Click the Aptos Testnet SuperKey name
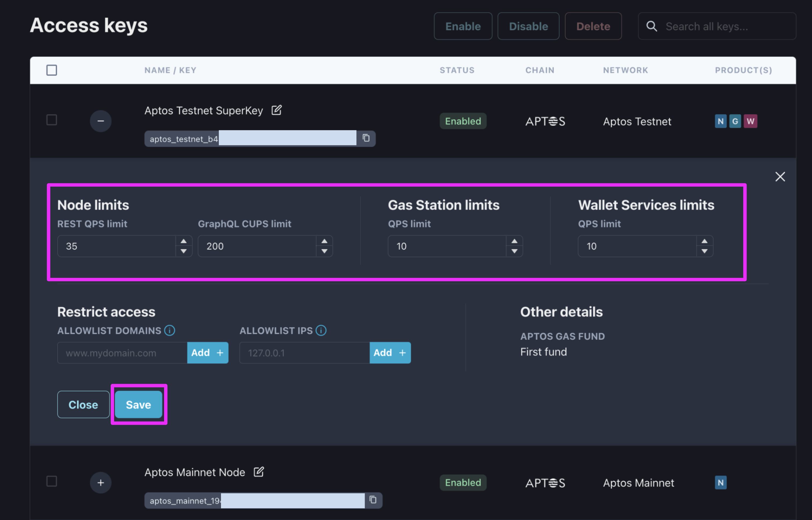The image size is (812, 520). 204,111
